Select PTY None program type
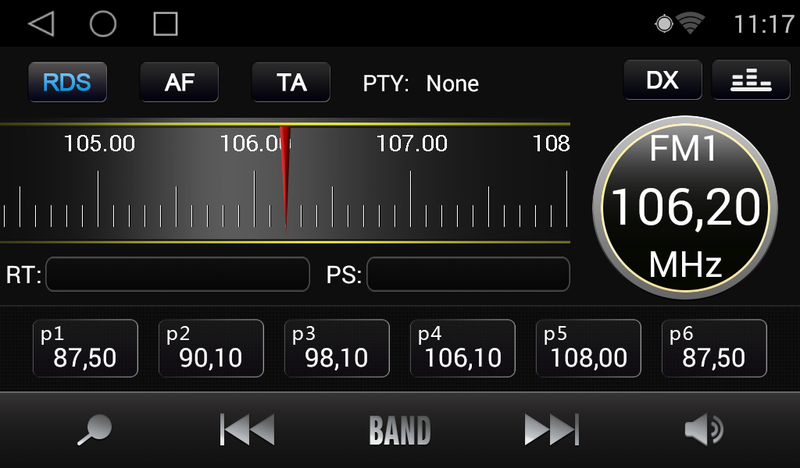800x468 pixels. point(421,83)
